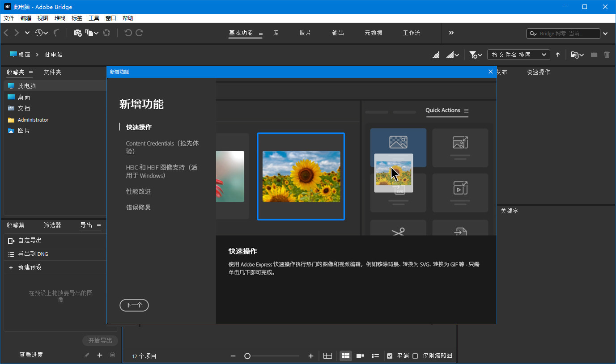Click the 下一个 button in the dialog
The image size is (616, 364).
coord(134,305)
